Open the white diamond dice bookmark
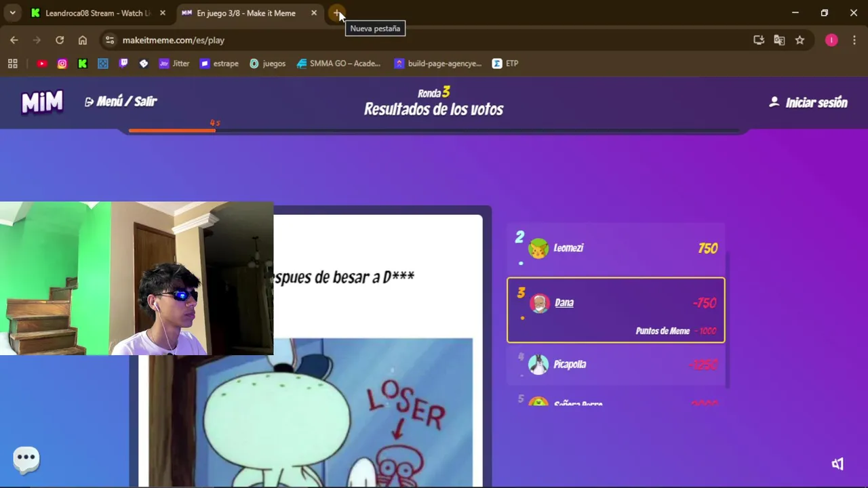Image resolution: width=868 pixels, height=488 pixels. click(144, 64)
